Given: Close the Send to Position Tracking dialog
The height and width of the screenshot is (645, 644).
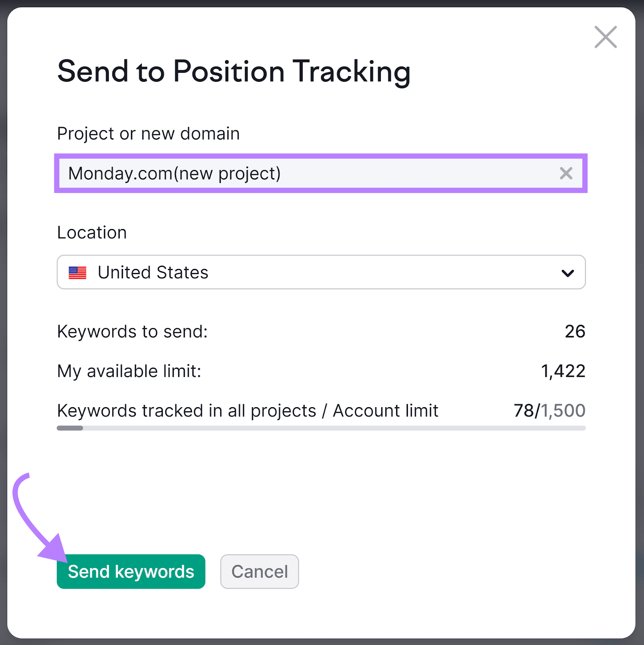Looking at the screenshot, I should tap(605, 37).
